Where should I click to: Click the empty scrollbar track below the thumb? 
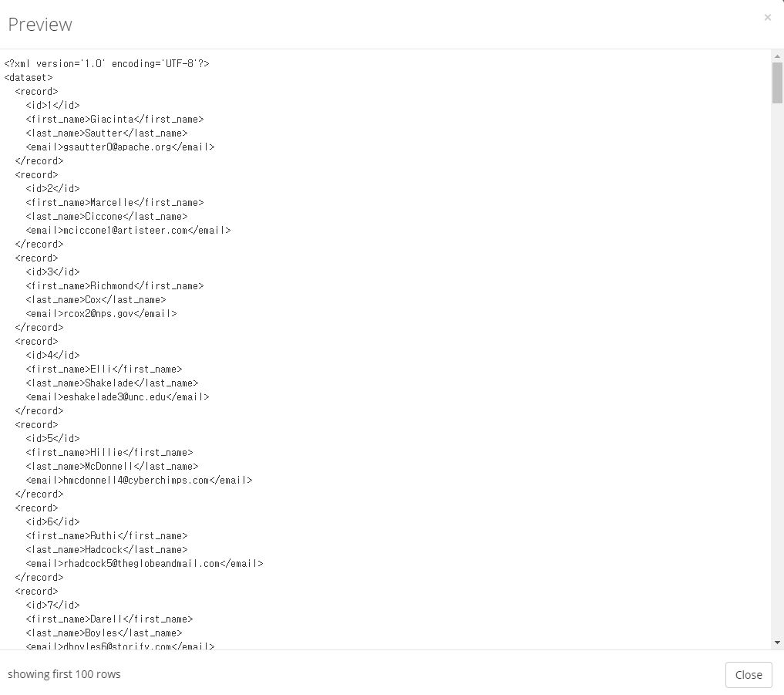tap(777, 370)
